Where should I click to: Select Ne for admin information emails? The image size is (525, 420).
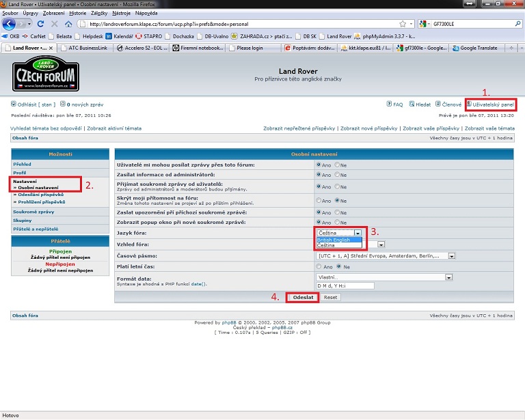(x=337, y=174)
